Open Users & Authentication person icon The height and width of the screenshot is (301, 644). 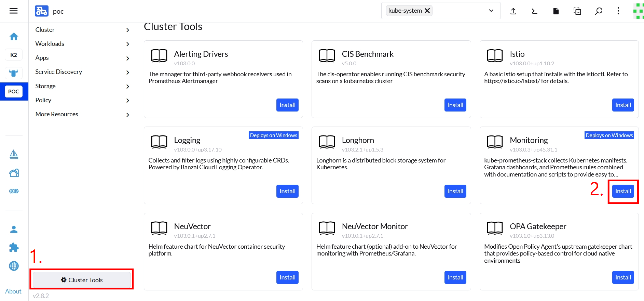pyautogui.click(x=14, y=230)
